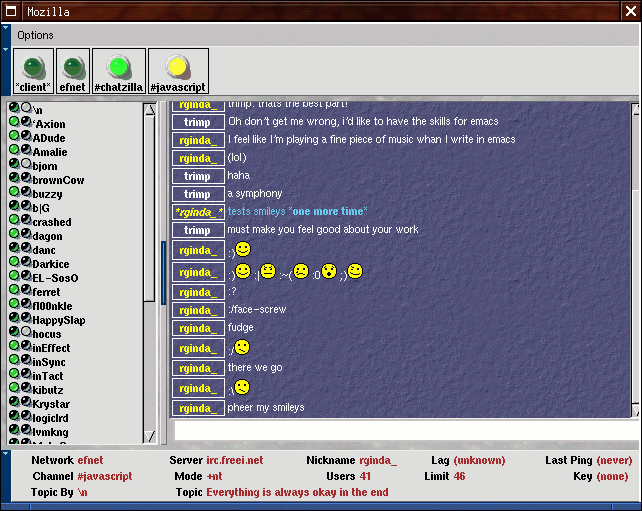
Task: Click the bright green light icon above #chatzilla
Action: point(119,67)
